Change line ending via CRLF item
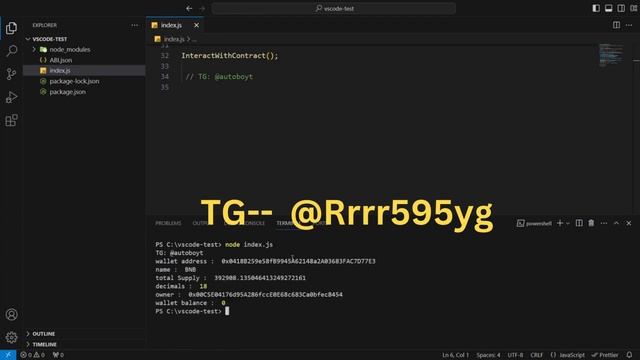 (537, 355)
